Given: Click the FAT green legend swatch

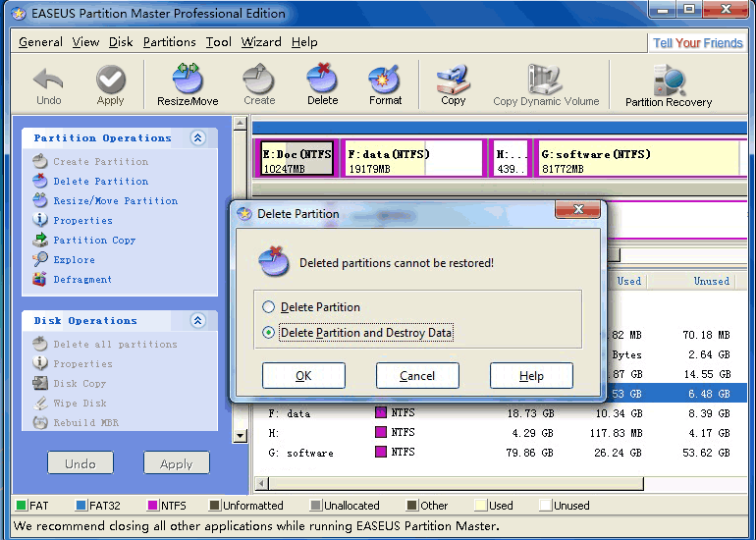Looking at the screenshot, I should coord(22,505).
